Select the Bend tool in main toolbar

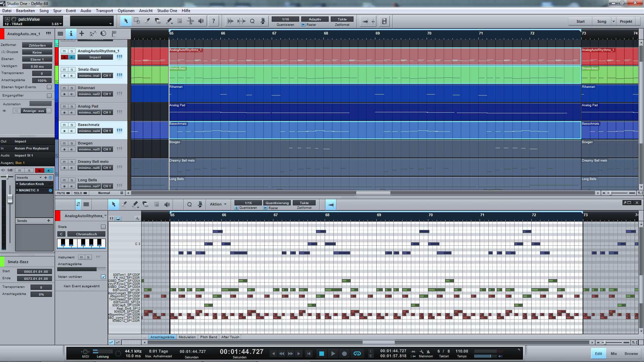click(190, 21)
